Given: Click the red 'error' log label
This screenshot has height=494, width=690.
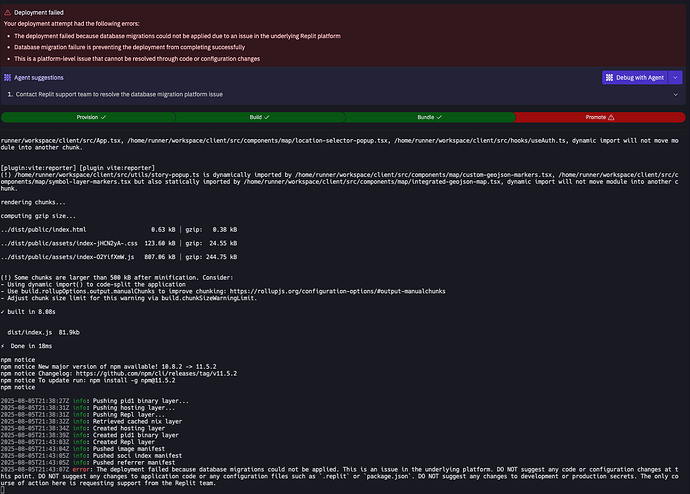Looking at the screenshot, I should [81, 469].
